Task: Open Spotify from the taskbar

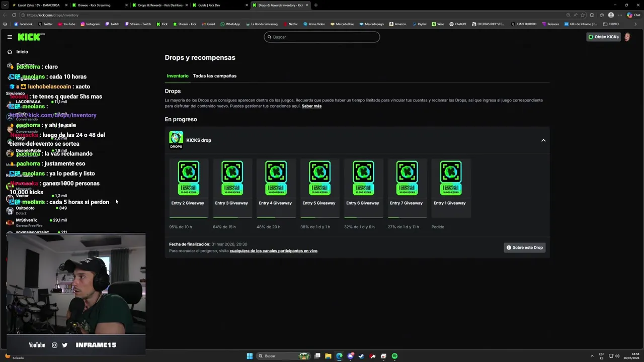Action: (394, 356)
